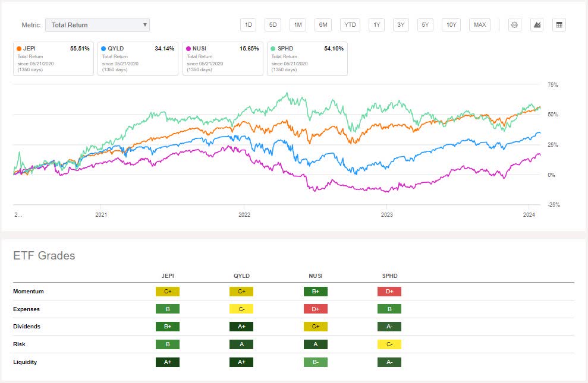The image size is (588, 383).
Task: Select the 3Y range
Action: [x=401, y=25]
